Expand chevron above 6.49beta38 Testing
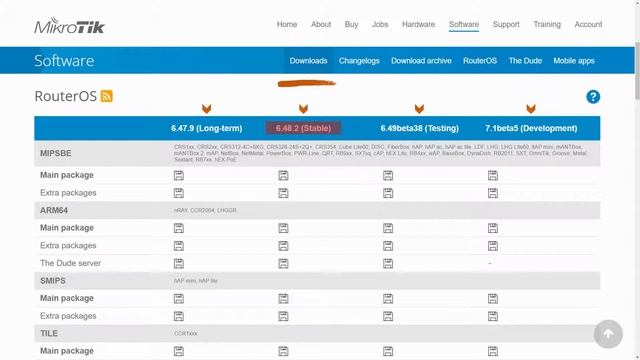Screen dimensions: 640x360 419,109
